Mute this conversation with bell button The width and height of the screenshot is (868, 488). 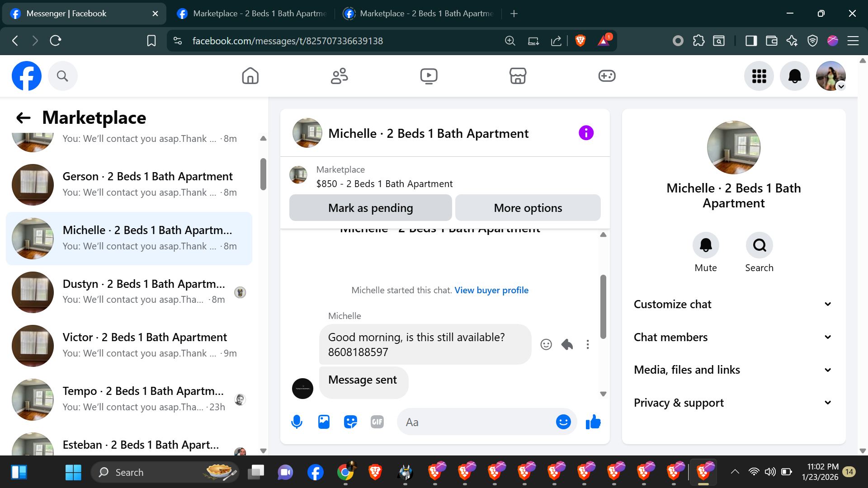pyautogui.click(x=705, y=245)
